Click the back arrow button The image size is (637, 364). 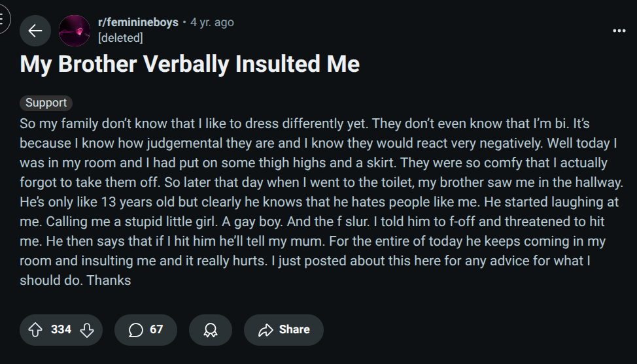(x=35, y=31)
